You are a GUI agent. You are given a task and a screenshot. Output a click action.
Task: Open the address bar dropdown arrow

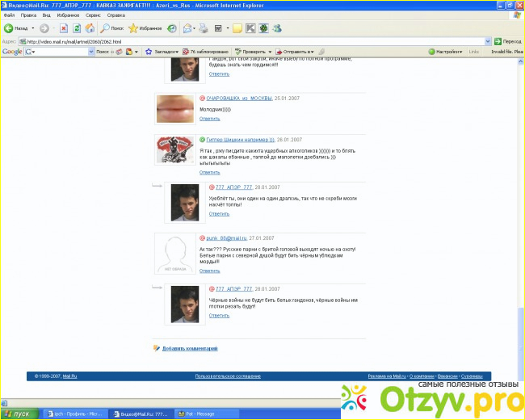[488, 41]
